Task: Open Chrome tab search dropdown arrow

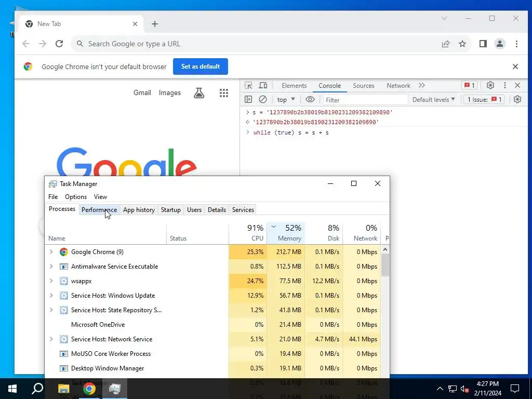Action: coord(444,18)
